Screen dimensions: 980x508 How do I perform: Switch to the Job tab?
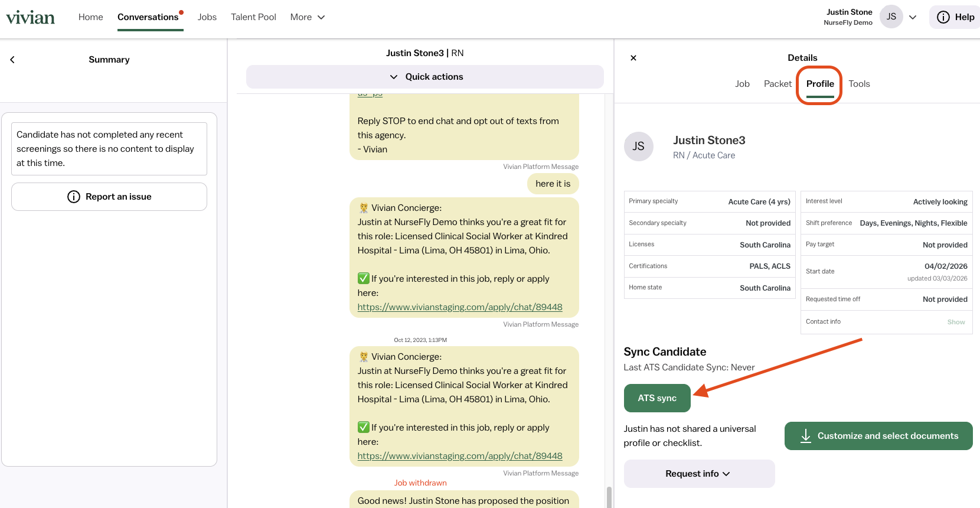pos(742,84)
